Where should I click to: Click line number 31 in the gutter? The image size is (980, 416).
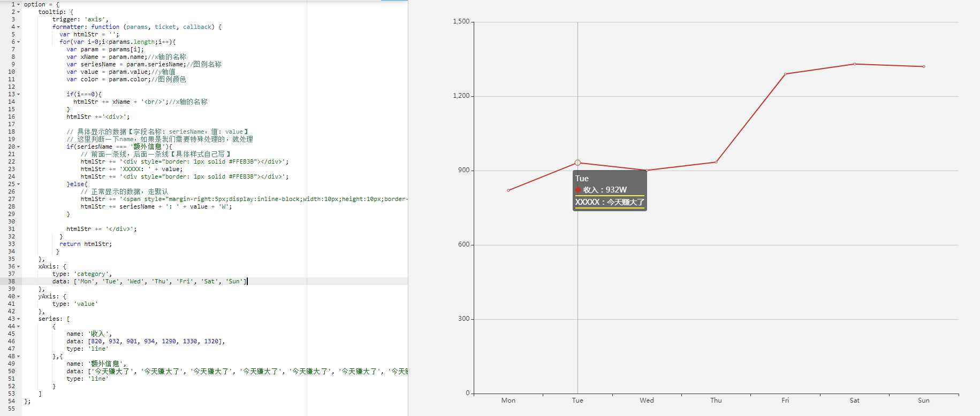(x=11, y=229)
